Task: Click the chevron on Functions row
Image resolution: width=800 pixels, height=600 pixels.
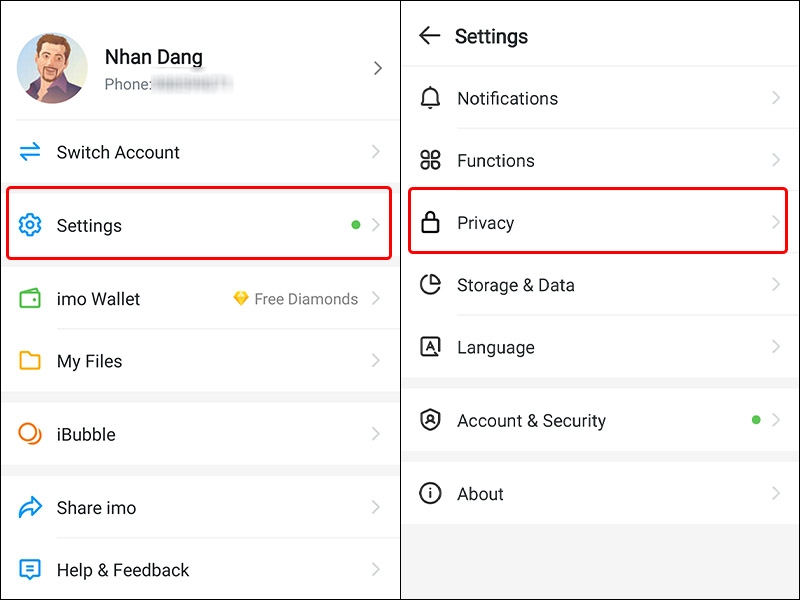Action: [776, 160]
